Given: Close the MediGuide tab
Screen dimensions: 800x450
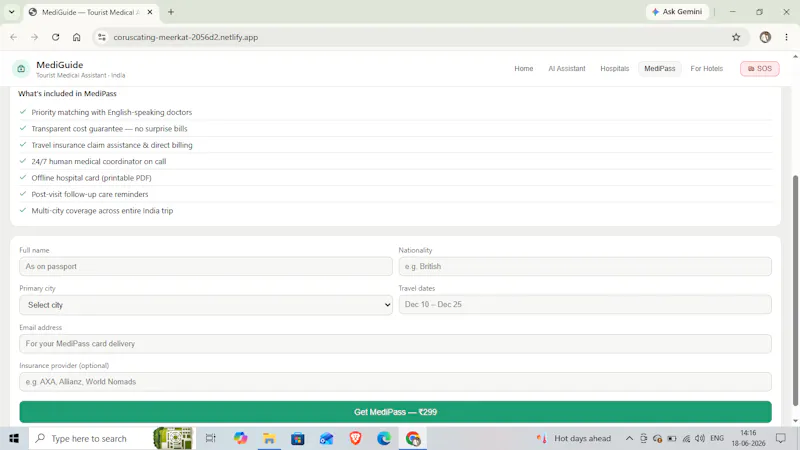Looking at the screenshot, I should 149,12.
